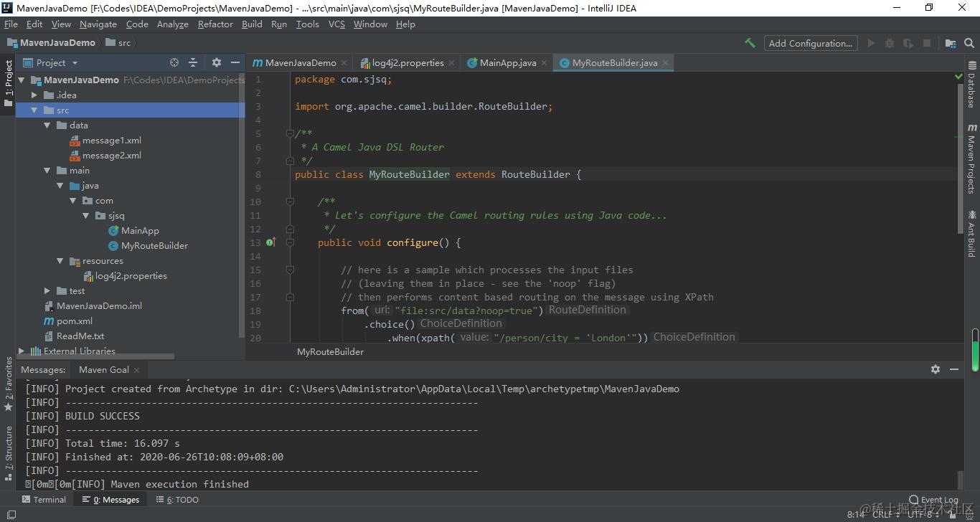The height and width of the screenshot is (522, 980).
Task: Open the Project Structure icon
Action: pos(950,43)
